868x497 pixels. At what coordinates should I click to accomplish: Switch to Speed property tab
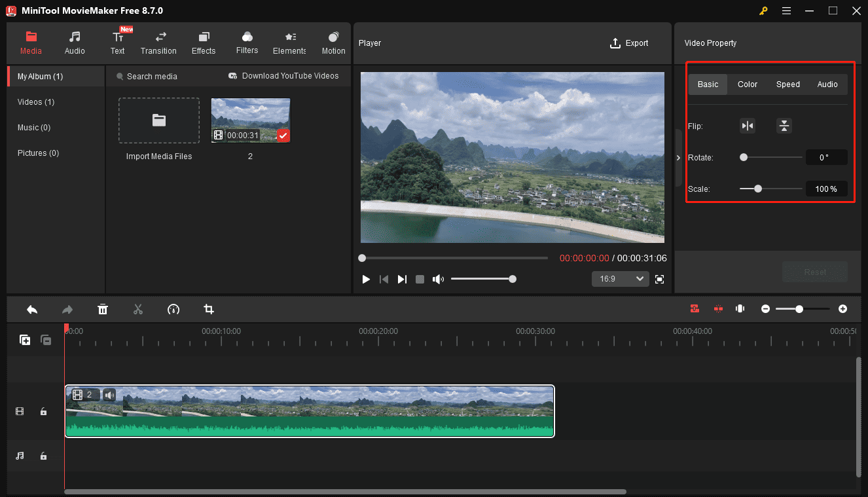point(788,84)
